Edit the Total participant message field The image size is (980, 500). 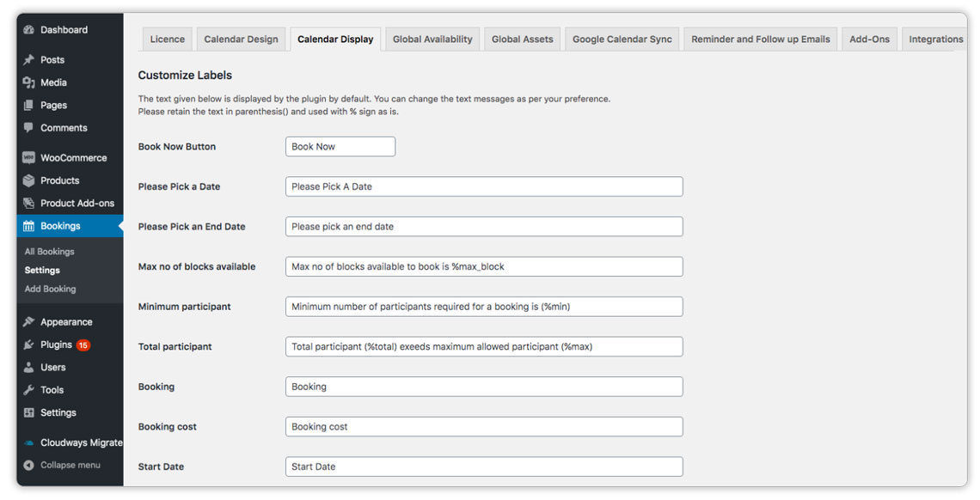pyautogui.click(x=484, y=346)
